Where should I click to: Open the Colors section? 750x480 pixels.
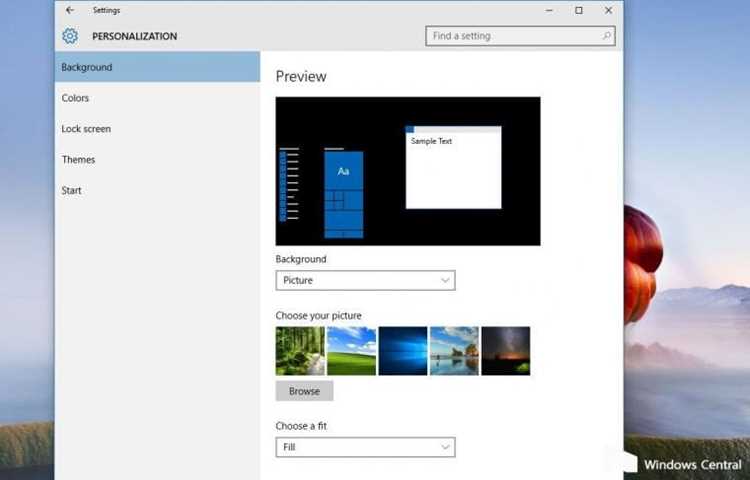157,98
